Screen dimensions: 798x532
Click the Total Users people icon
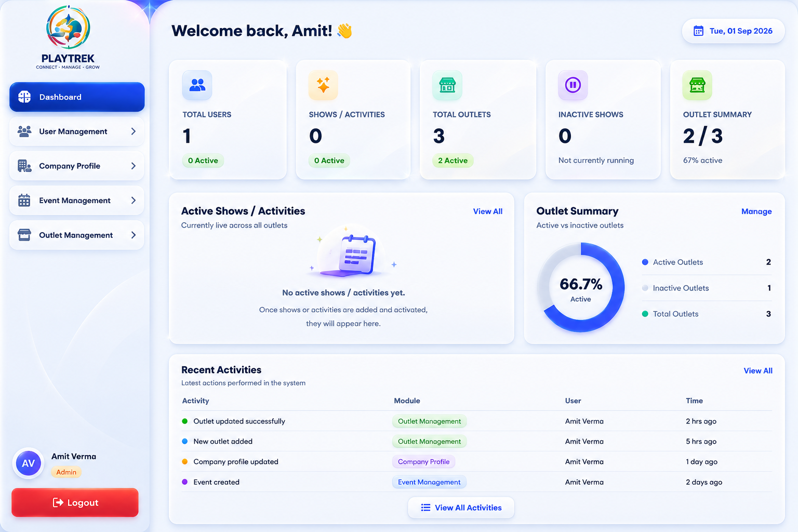click(197, 85)
